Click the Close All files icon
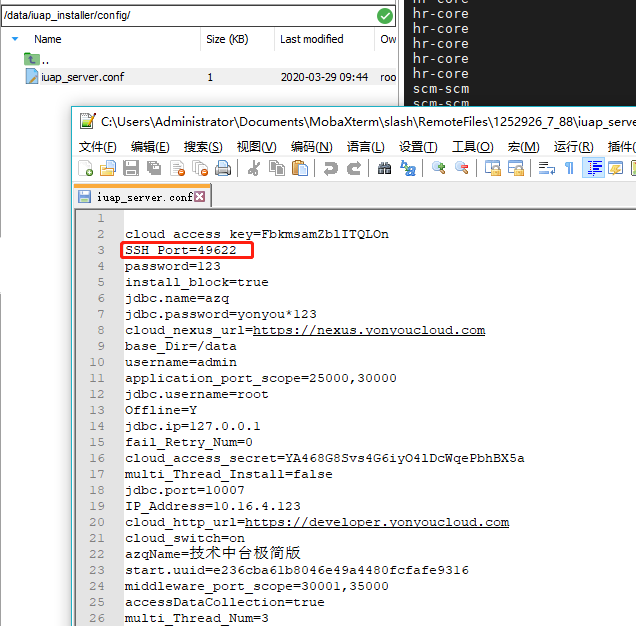 200,168
